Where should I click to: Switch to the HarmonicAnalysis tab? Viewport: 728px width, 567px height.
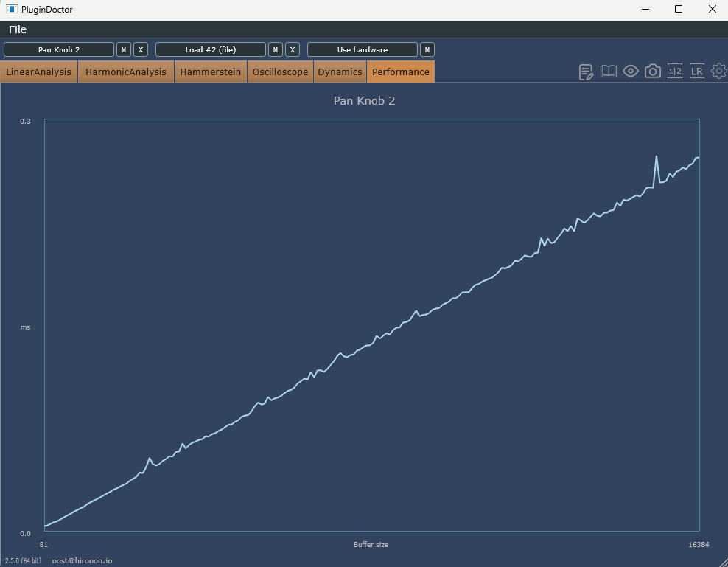coord(126,72)
